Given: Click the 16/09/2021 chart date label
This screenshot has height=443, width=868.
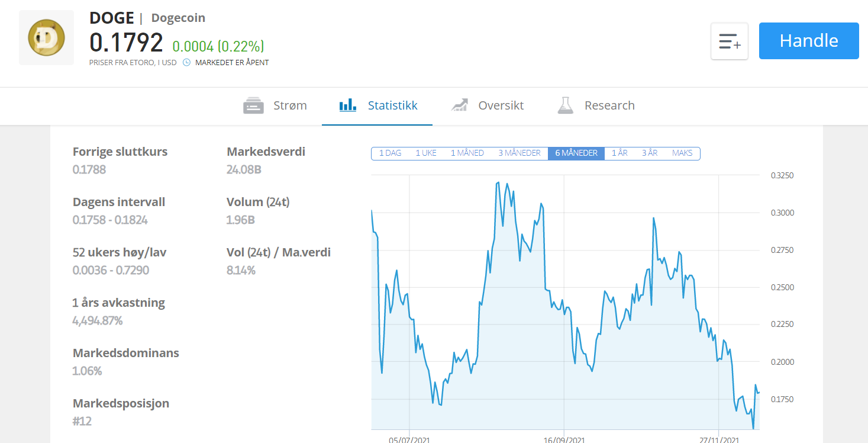Looking at the screenshot, I should [564, 439].
